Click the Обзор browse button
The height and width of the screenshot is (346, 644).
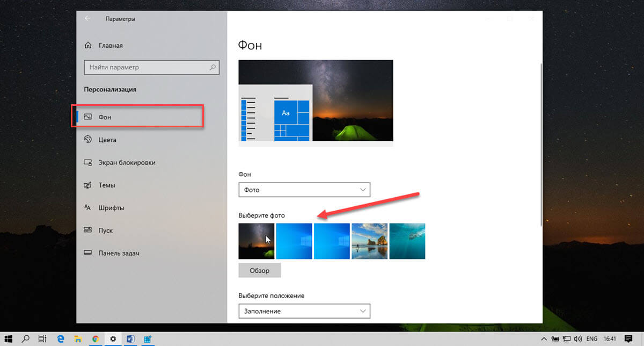[x=260, y=270]
